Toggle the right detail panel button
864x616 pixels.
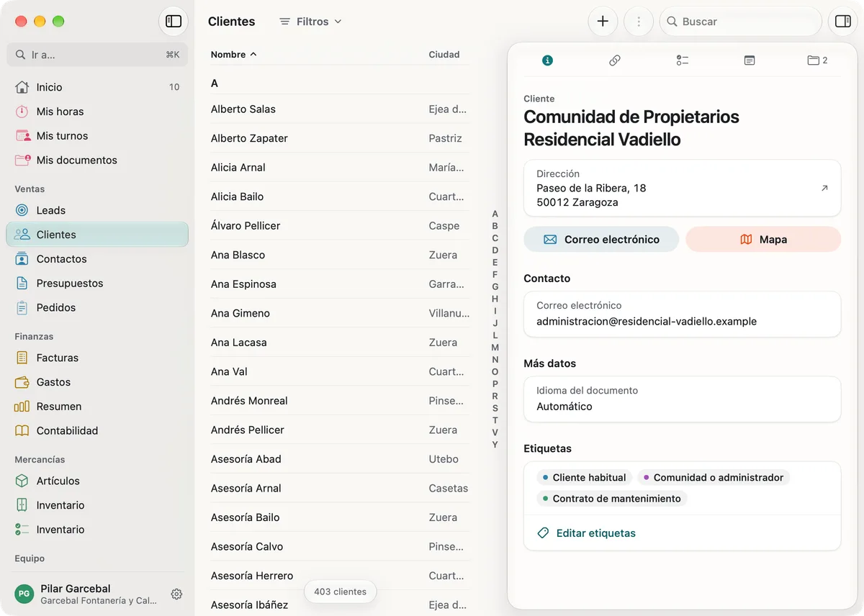coord(843,22)
